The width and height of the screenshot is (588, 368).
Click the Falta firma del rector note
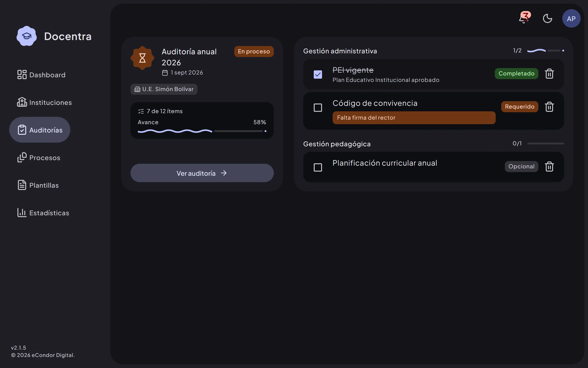pyautogui.click(x=414, y=118)
